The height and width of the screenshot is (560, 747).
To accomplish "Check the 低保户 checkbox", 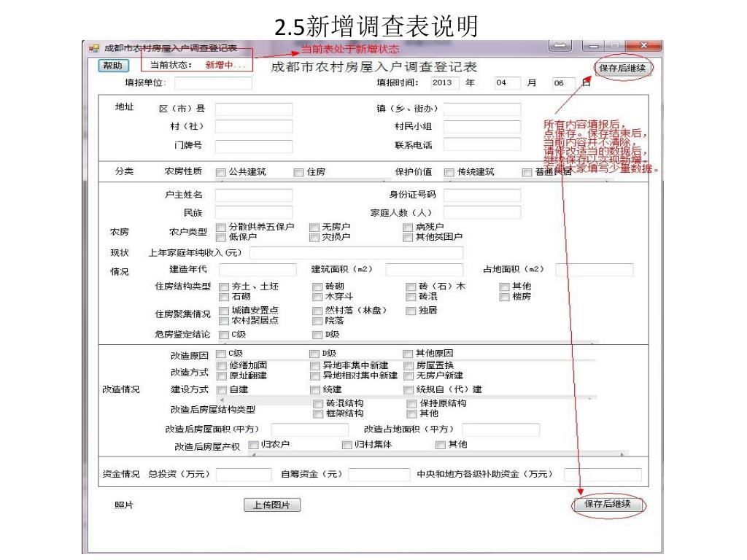I will pyautogui.click(x=220, y=237).
